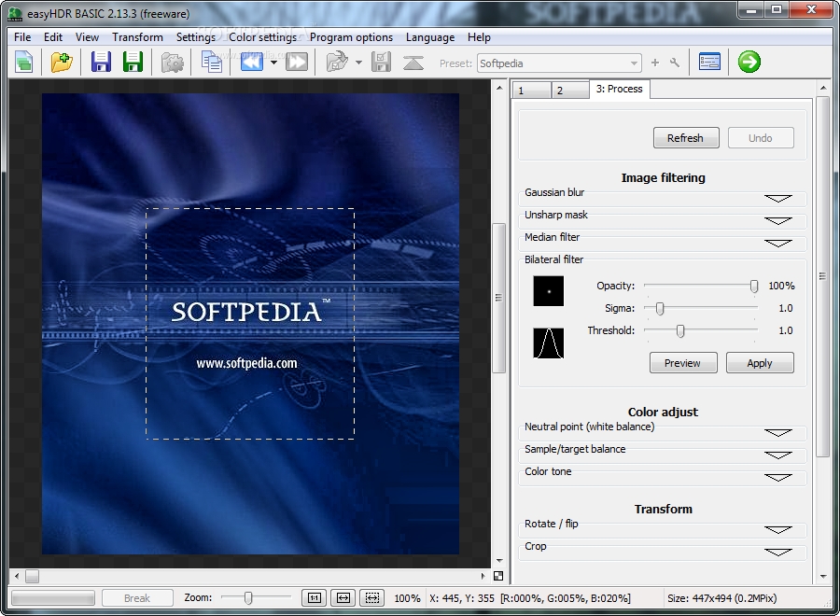Open the Preset combo box

click(x=559, y=63)
